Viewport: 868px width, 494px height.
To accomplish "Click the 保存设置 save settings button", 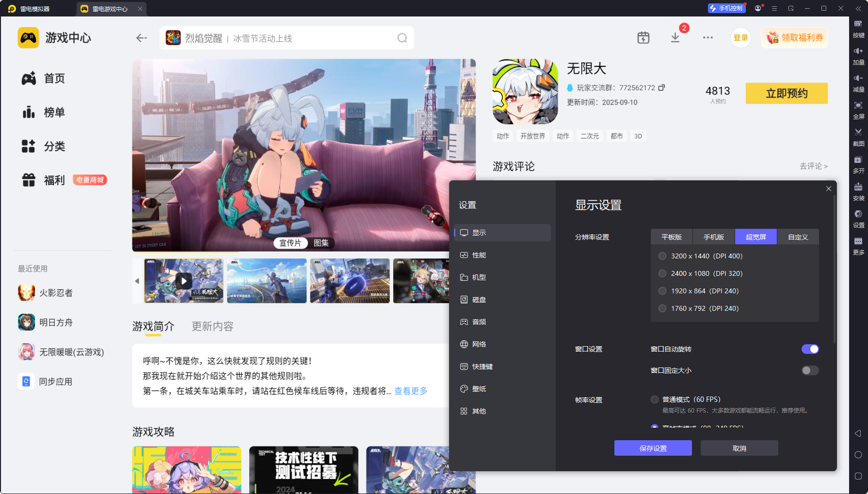I will click(653, 447).
